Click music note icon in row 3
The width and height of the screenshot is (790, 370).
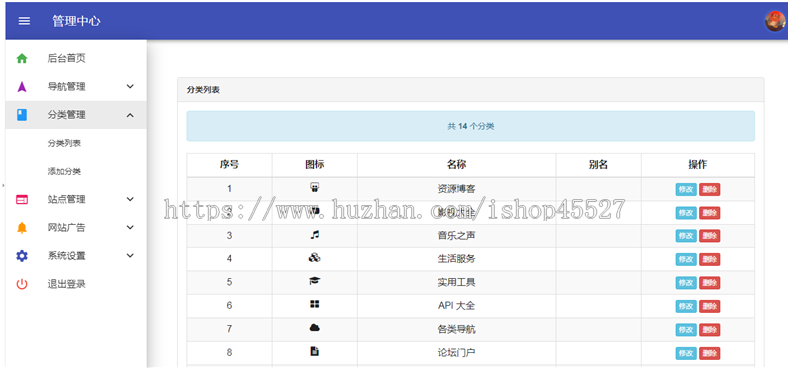pos(314,234)
